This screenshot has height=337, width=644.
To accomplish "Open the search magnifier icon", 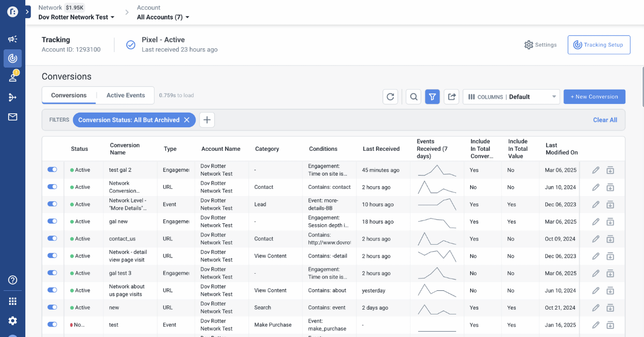I will point(413,97).
